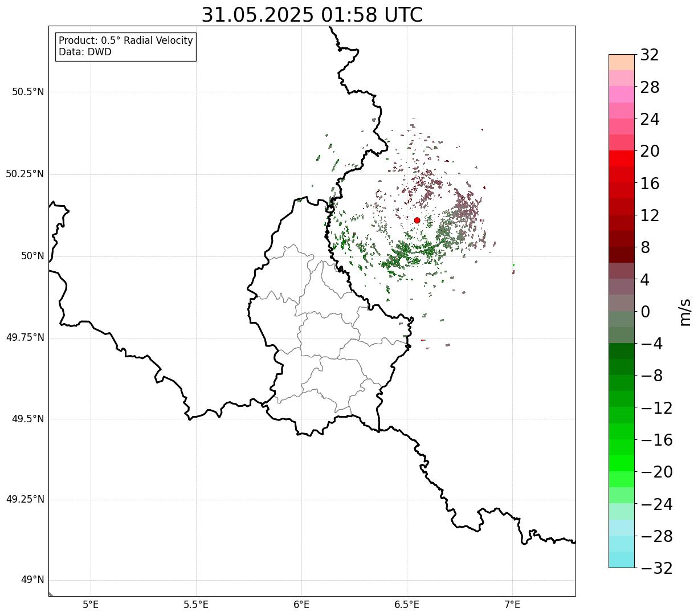Click the colorbar tick label −12
The height and width of the screenshot is (616, 698).
(656, 408)
